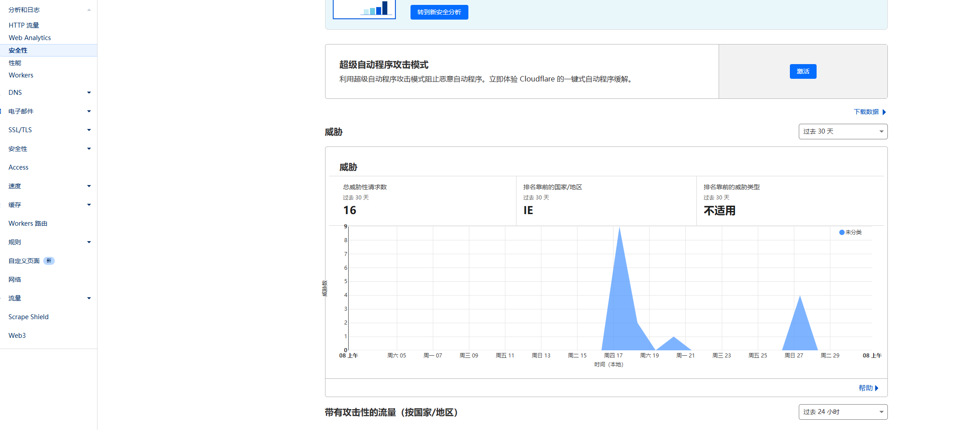Open the 过去 24 小时 dropdown
The width and height of the screenshot is (980, 430).
[843, 412]
